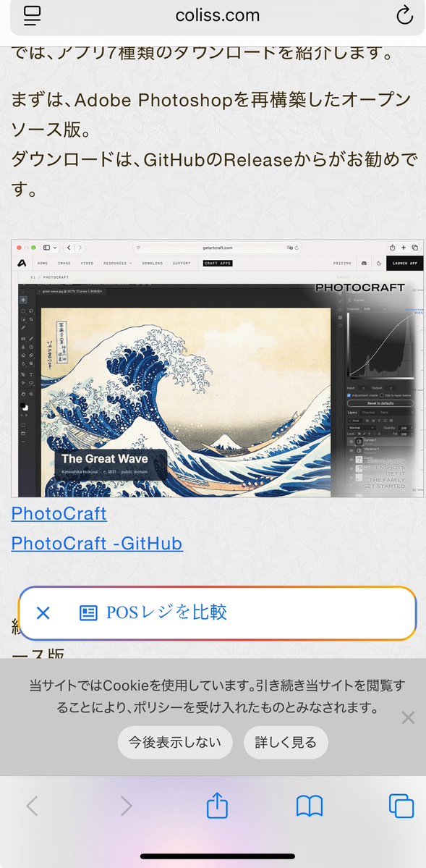Reload the page with the refresh icon
The height and width of the screenshot is (868, 426).
pos(404,15)
